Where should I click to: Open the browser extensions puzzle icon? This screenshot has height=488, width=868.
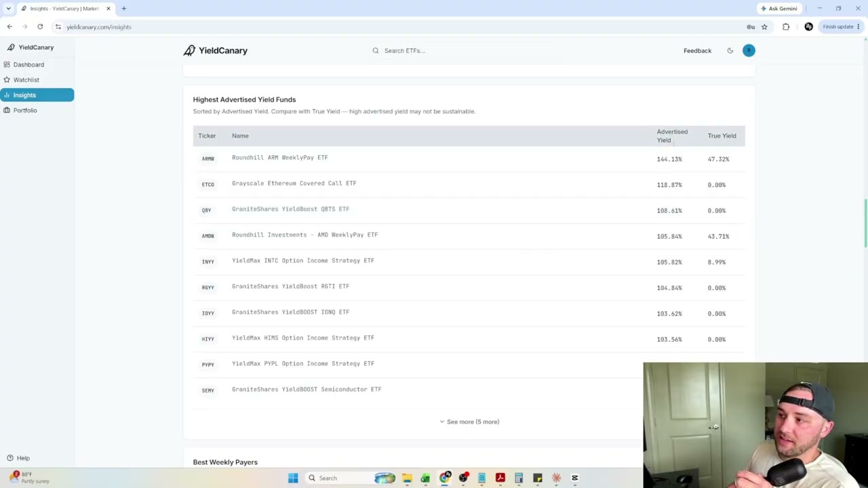(x=786, y=27)
